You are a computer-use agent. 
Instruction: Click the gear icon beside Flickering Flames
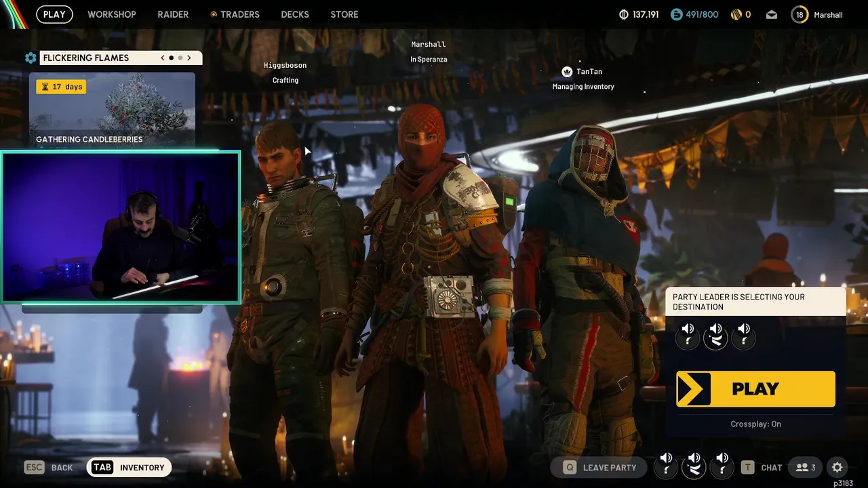31,58
